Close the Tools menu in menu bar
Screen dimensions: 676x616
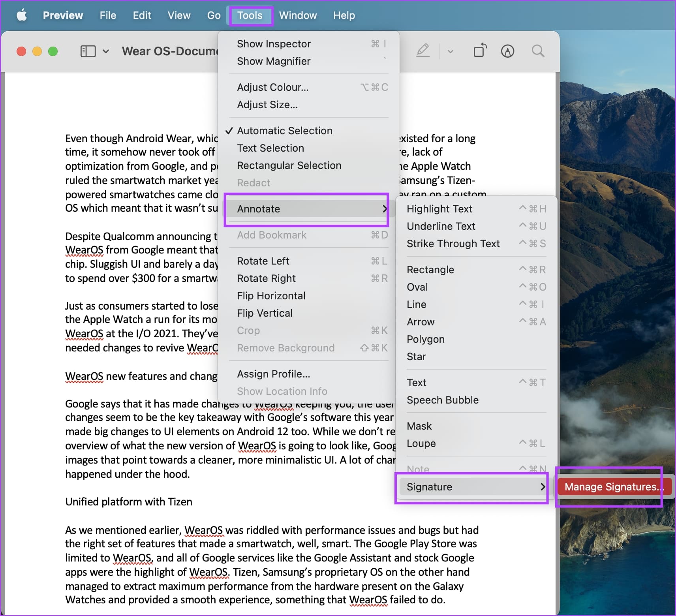[x=250, y=15]
